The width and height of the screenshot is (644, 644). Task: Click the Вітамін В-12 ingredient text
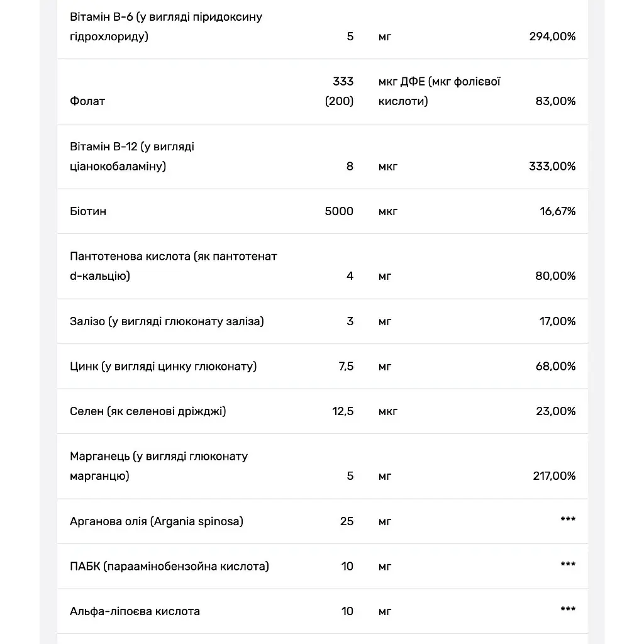[x=132, y=157]
